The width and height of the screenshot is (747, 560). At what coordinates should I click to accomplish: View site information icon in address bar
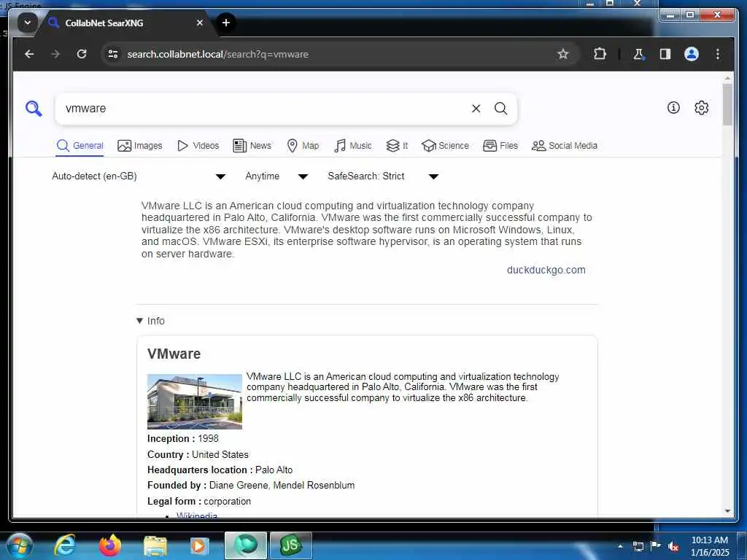(113, 54)
